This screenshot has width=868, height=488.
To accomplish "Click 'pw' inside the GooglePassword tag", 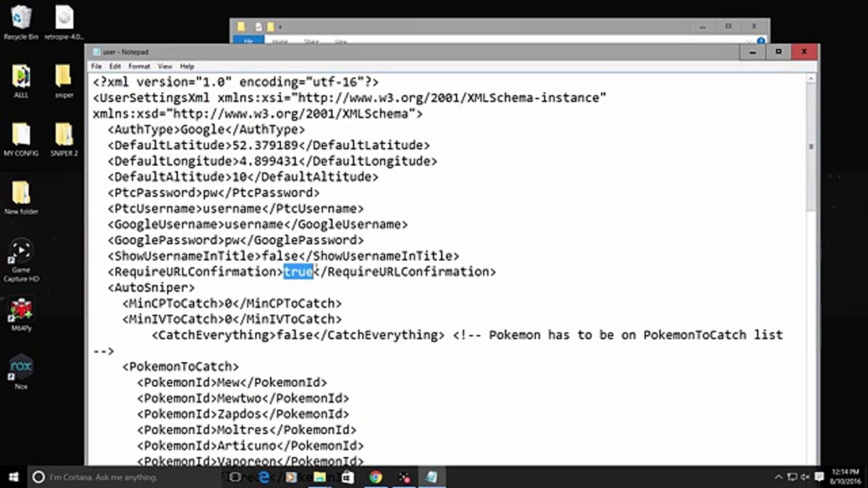I will pyautogui.click(x=232, y=240).
